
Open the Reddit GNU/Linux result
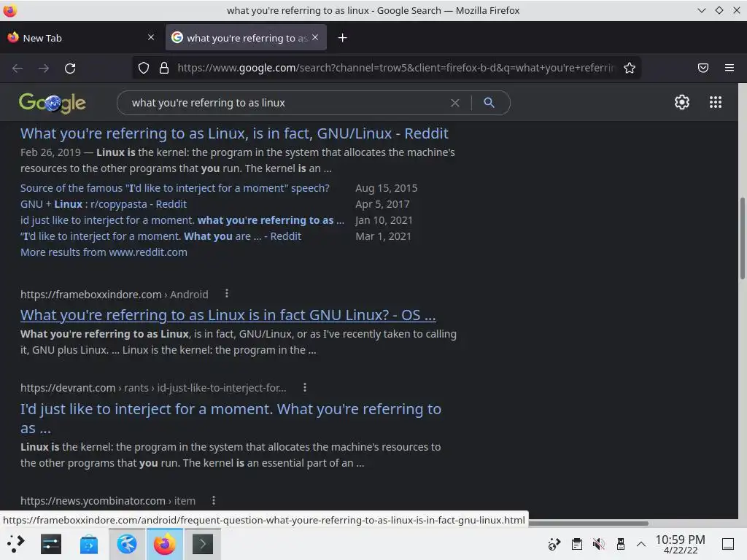click(x=234, y=133)
